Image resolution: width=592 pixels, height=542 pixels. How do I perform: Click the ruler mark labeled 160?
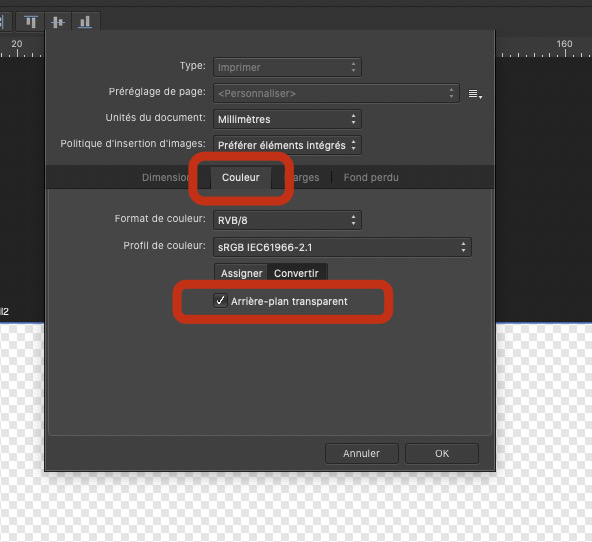pyautogui.click(x=564, y=44)
